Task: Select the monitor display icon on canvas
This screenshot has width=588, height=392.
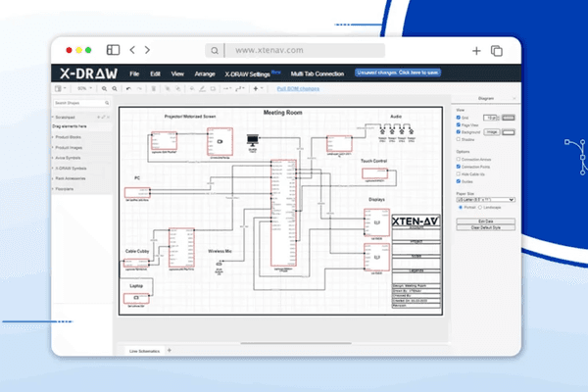Action: pyautogui.click(x=253, y=141)
